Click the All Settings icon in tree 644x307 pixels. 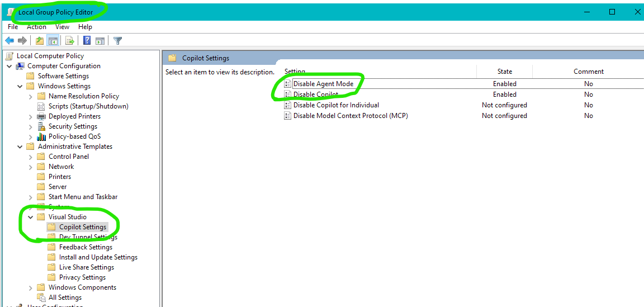point(41,297)
